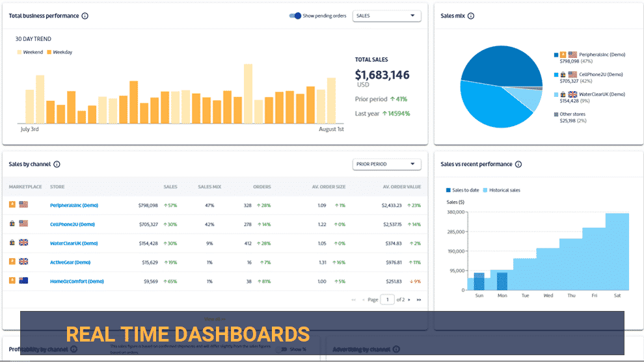Click UK flag in WaterClearUK pie legend
Viewport: 644px width, 363px height.
tap(572, 94)
